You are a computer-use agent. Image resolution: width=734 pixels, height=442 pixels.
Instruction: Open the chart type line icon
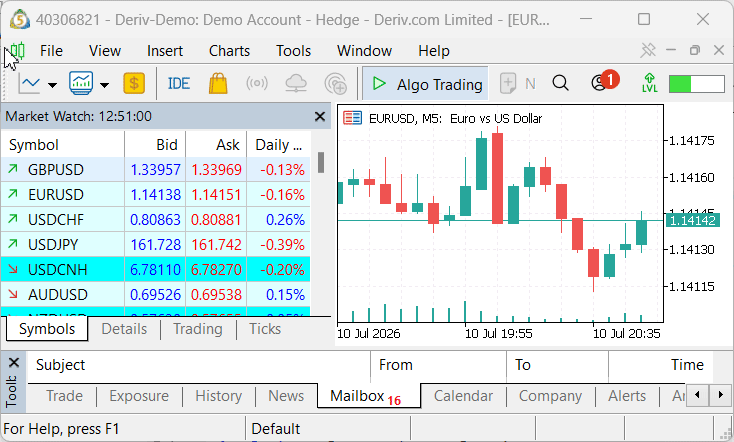click(x=29, y=84)
